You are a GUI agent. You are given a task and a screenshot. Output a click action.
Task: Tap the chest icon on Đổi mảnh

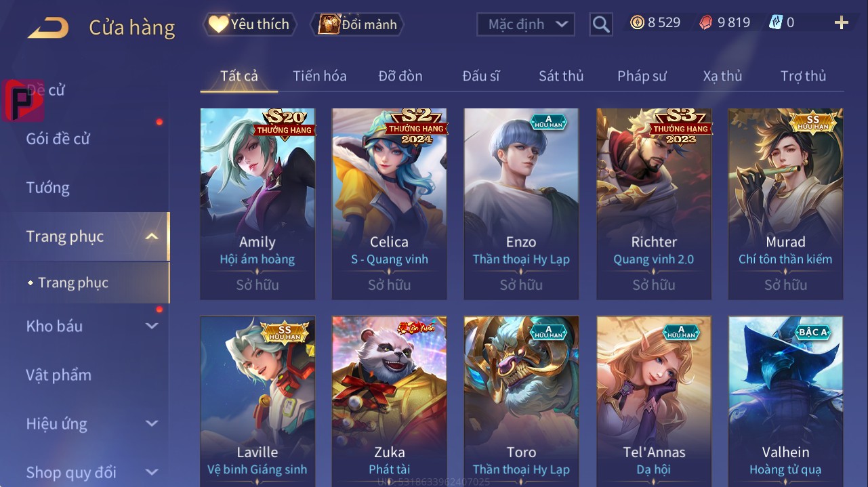329,24
